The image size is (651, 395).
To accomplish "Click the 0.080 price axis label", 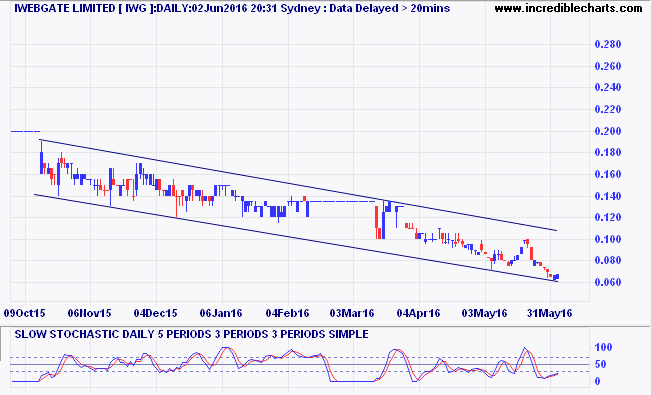I will 608,260.
